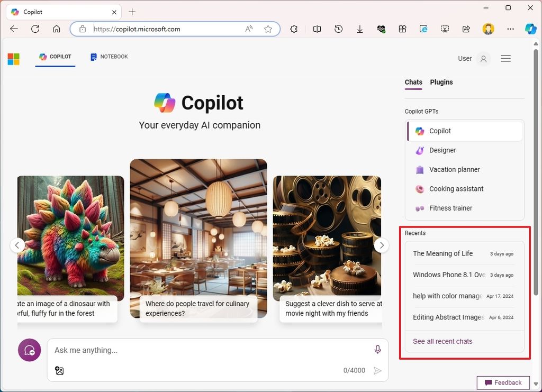Select the Designer GPT icon
Screen dimensions: 542x392
tap(420, 150)
